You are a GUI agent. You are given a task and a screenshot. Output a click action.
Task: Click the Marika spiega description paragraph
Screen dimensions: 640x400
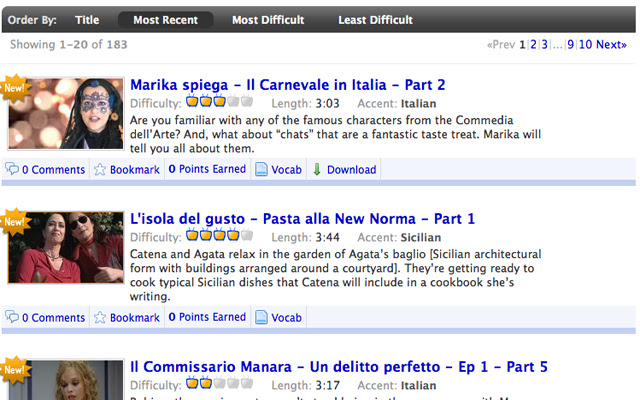click(336, 134)
